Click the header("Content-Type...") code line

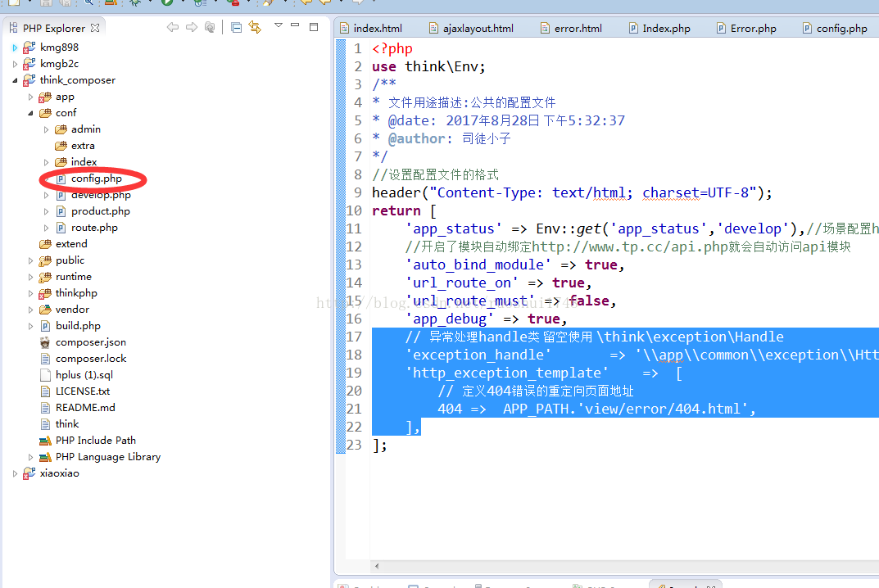coord(572,192)
